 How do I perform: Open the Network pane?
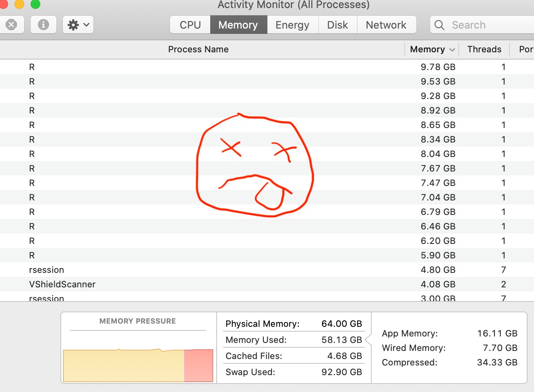386,25
